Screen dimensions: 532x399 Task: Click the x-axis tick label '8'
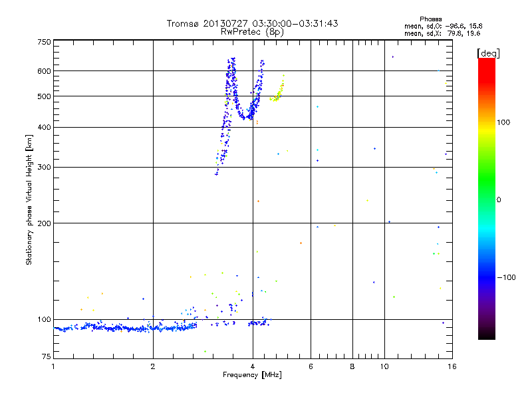352,366
